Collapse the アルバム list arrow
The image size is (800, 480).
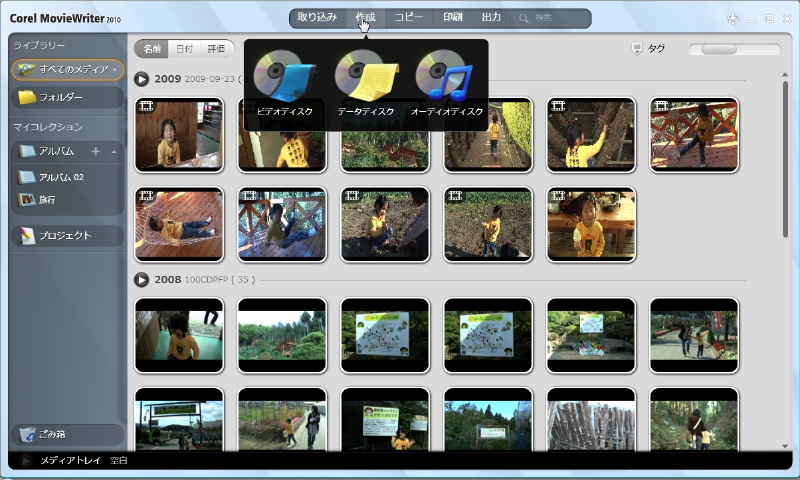click(x=113, y=151)
